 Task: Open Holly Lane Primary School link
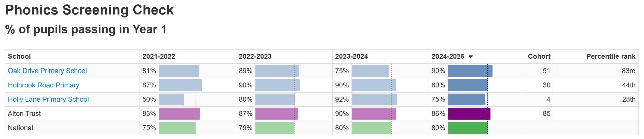pyautogui.click(x=48, y=99)
